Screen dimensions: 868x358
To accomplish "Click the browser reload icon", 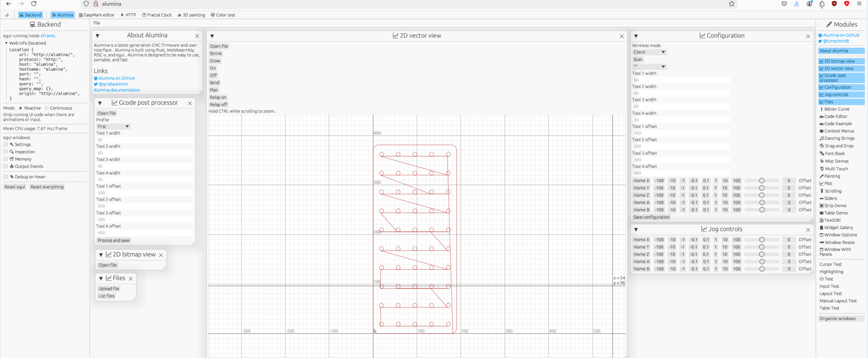I will click(34, 4).
